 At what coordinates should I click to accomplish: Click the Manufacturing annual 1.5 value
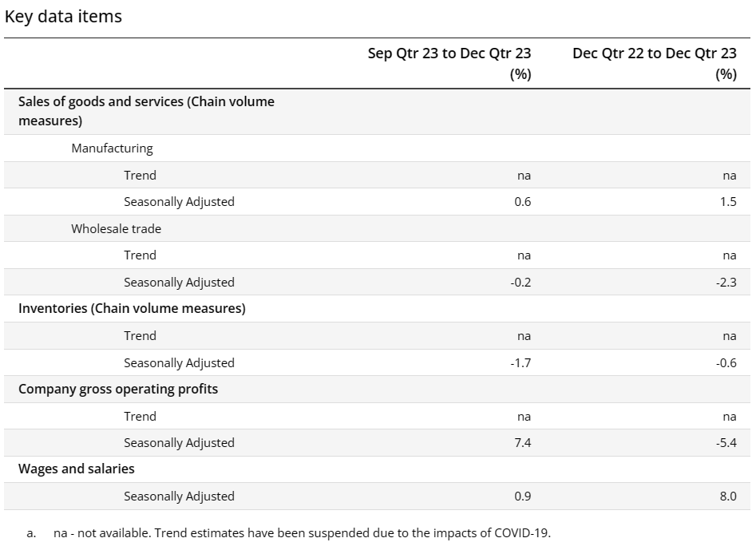click(x=727, y=202)
